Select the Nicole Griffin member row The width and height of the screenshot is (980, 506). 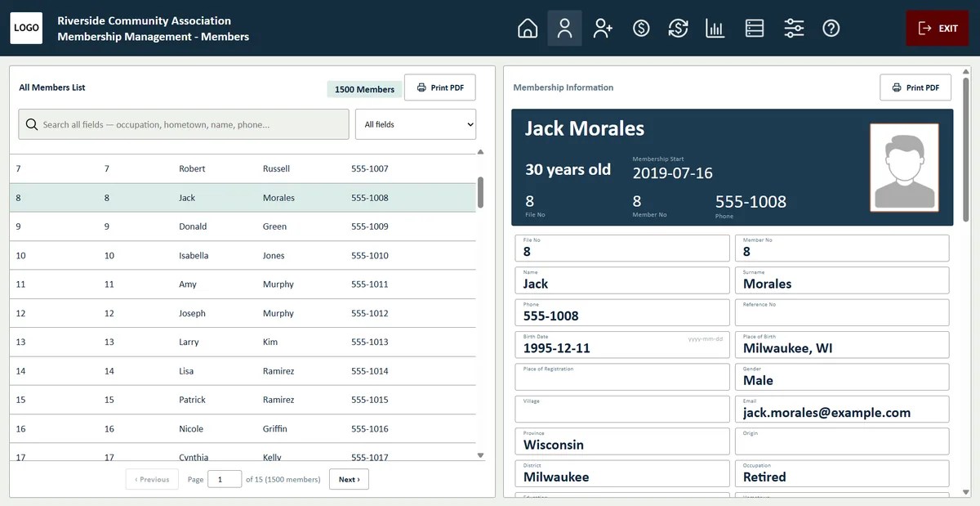point(243,428)
